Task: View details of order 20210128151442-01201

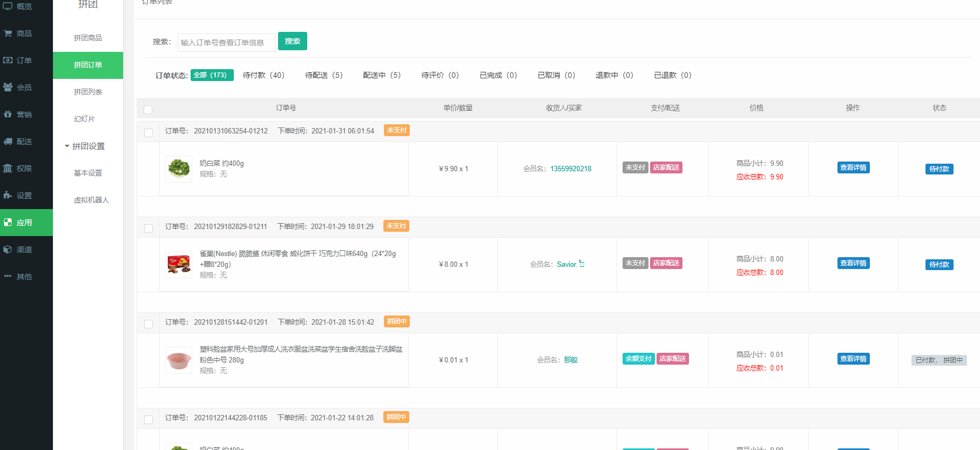Action: point(854,359)
